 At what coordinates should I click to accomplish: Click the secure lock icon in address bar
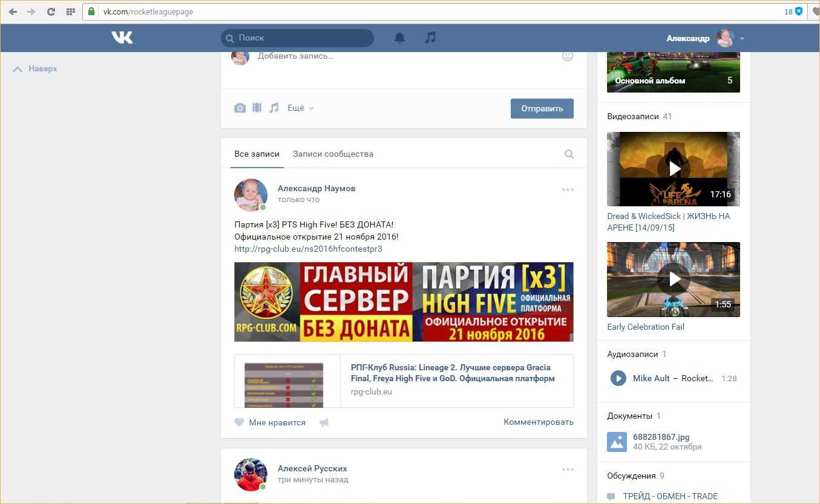(x=91, y=11)
